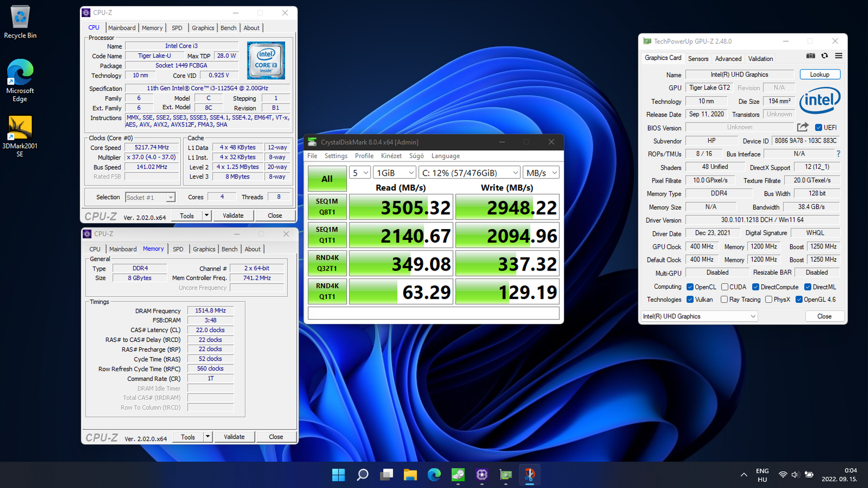Switch to CrystalDiskMark on the taskbar

(x=458, y=475)
